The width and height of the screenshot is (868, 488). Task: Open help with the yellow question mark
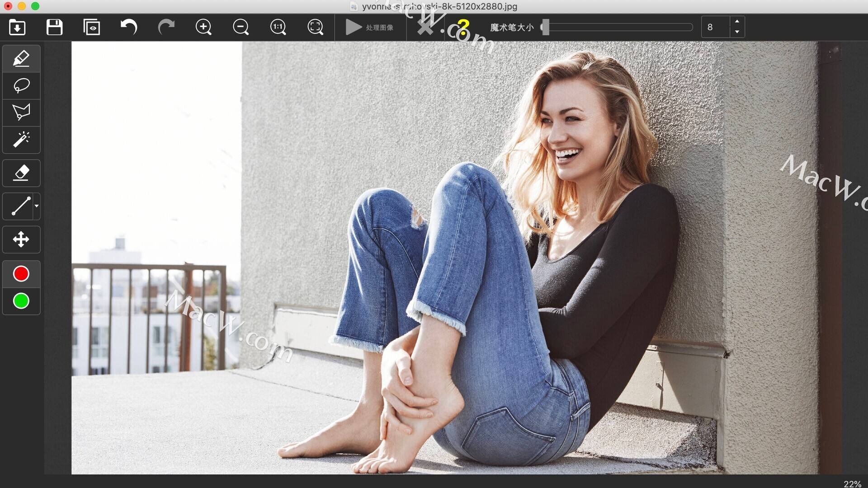point(463,27)
